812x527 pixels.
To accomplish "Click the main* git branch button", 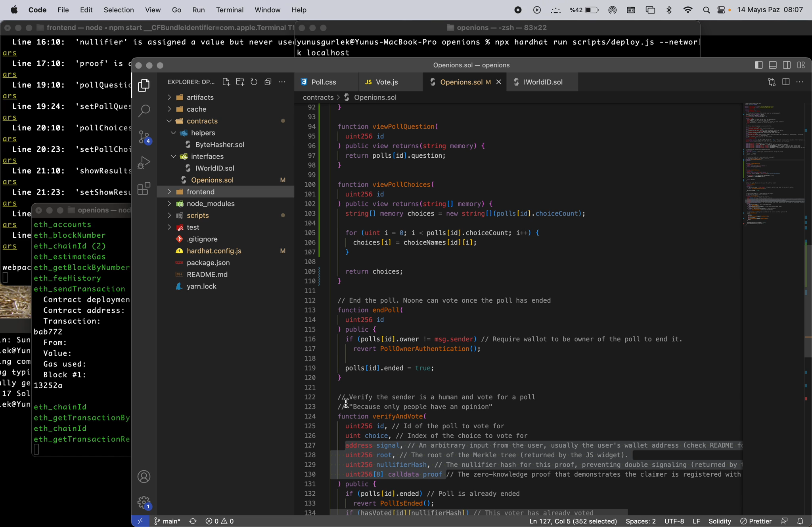I will 167,521.
